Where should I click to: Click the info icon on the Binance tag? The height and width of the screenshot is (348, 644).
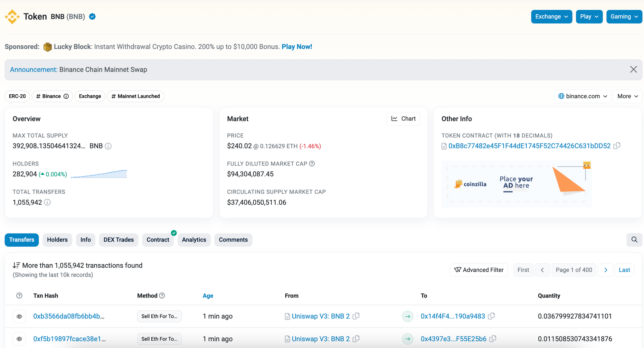[66, 96]
